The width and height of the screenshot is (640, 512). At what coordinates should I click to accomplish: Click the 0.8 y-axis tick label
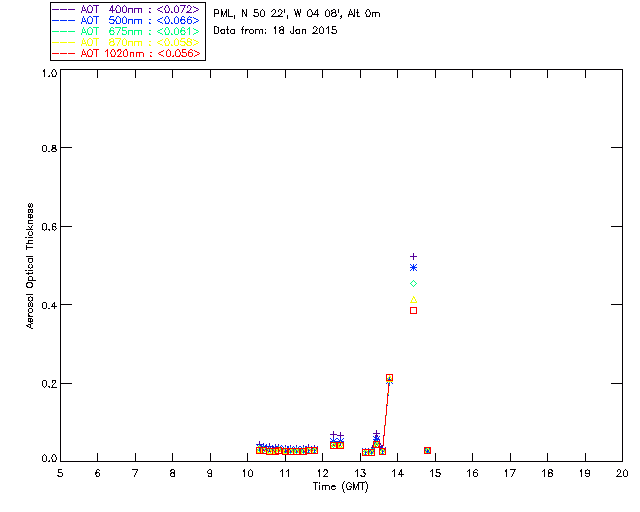click(x=49, y=148)
